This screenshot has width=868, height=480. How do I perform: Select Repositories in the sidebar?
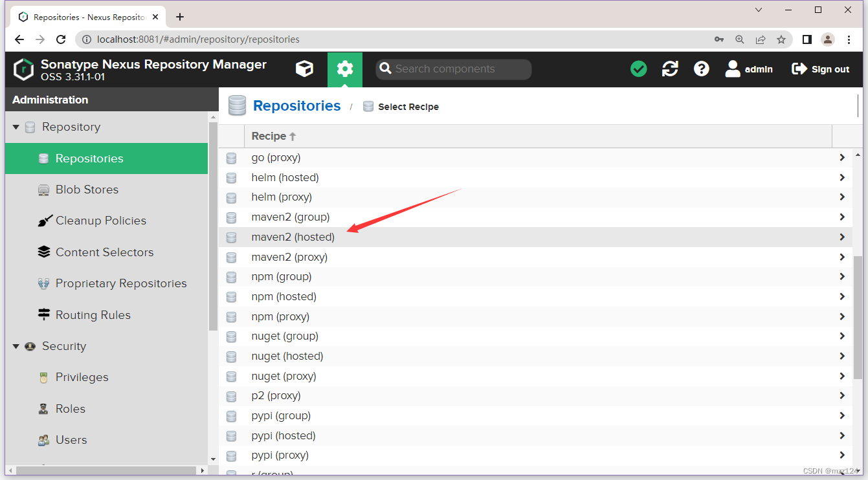coord(106,158)
